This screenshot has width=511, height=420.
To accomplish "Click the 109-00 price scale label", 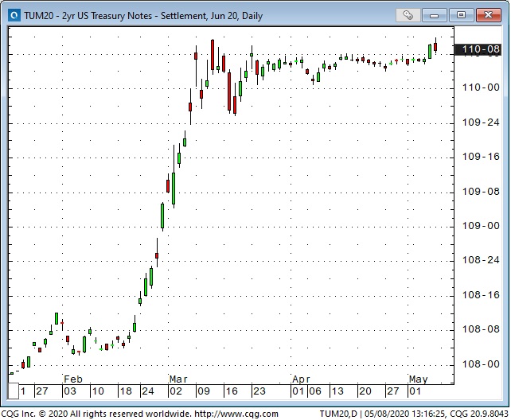I will (481, 226).
